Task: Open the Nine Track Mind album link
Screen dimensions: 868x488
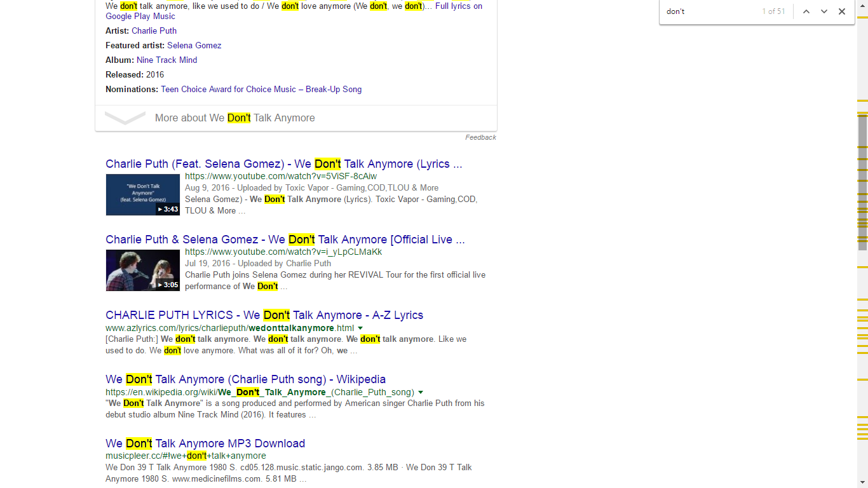Action: click(166, 60)
